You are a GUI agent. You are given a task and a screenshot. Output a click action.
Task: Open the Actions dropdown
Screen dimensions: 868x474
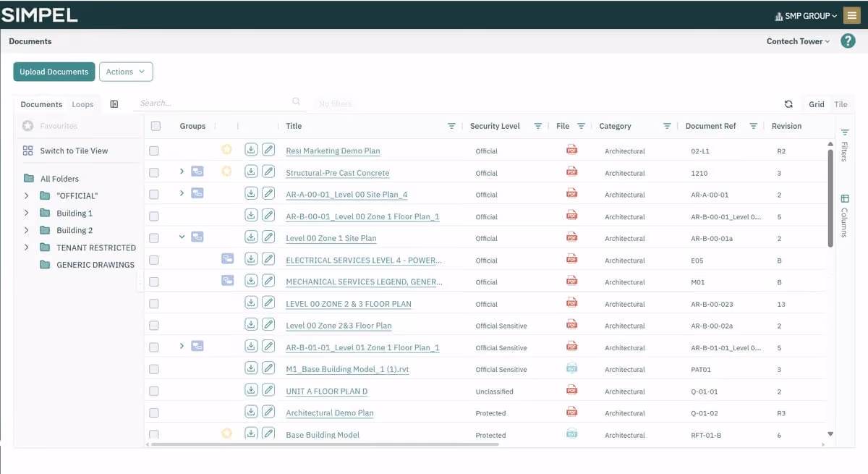point(126,72)
